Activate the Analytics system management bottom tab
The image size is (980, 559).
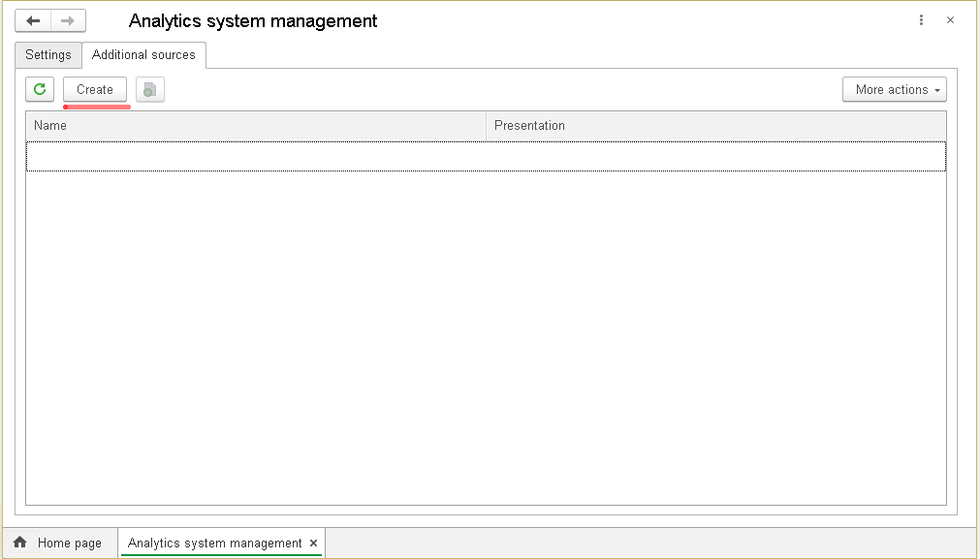click(x=214, y=543)
